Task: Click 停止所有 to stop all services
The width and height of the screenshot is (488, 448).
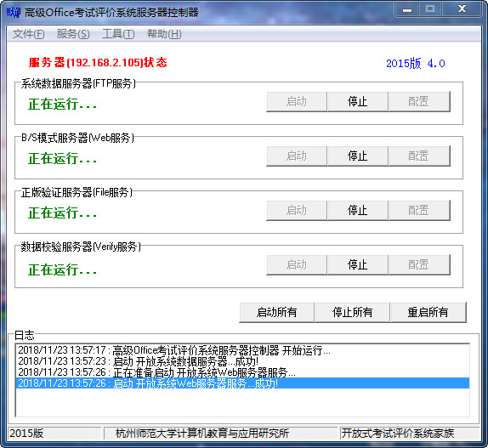Action: 352,312
